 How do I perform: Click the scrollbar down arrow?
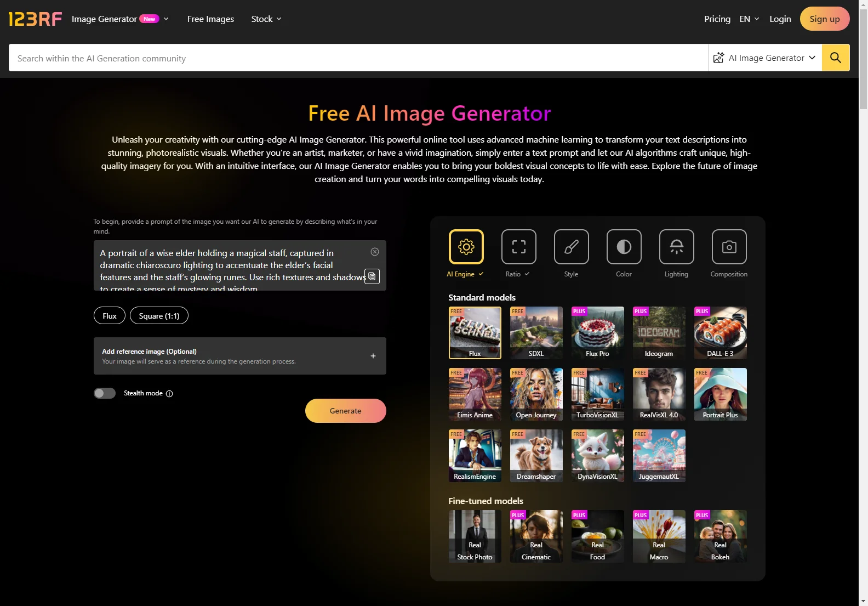[x=863, y=601]
